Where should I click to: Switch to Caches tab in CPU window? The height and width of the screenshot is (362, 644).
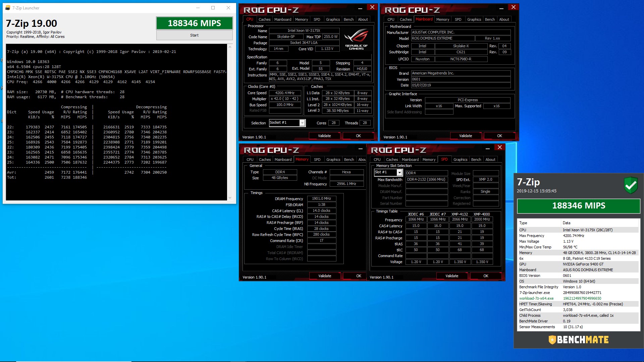[264, 19]
